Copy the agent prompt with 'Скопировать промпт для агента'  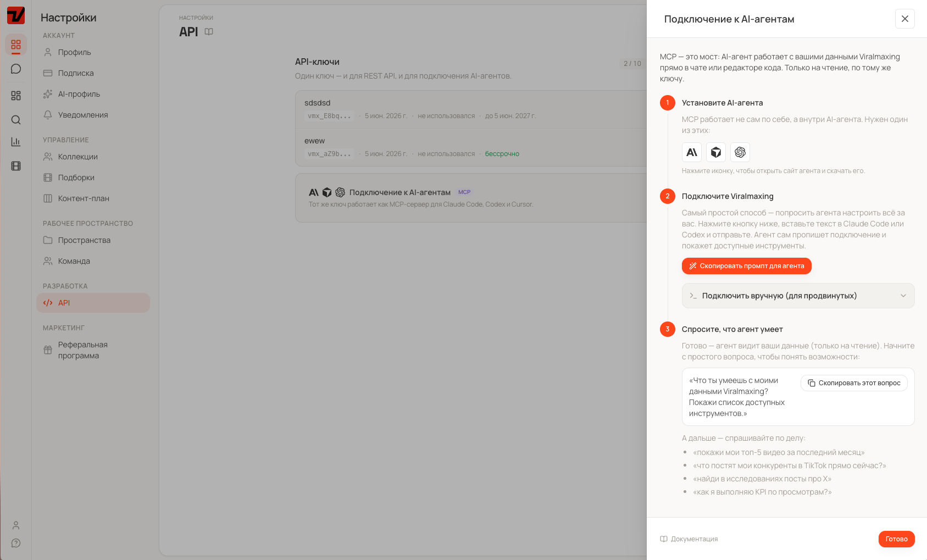point(747,266)
